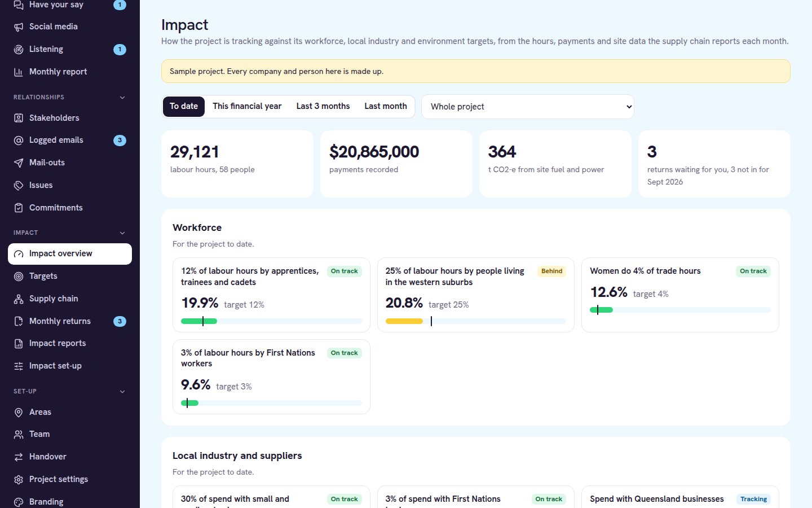
Task: Click the Targets bullseye icon
Action: click(19, 276)
